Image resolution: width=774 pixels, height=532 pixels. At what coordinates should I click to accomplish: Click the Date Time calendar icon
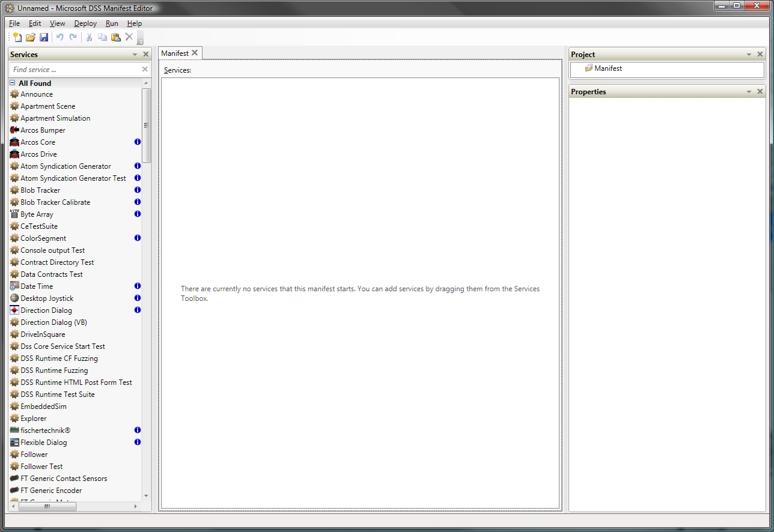coord(14,286)
